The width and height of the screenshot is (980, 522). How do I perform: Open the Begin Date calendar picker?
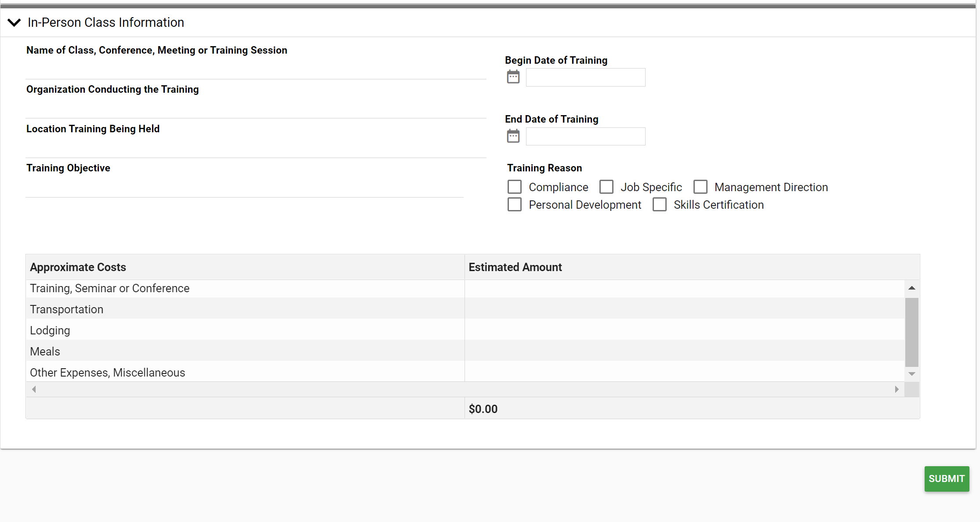(x=513, y=77)
